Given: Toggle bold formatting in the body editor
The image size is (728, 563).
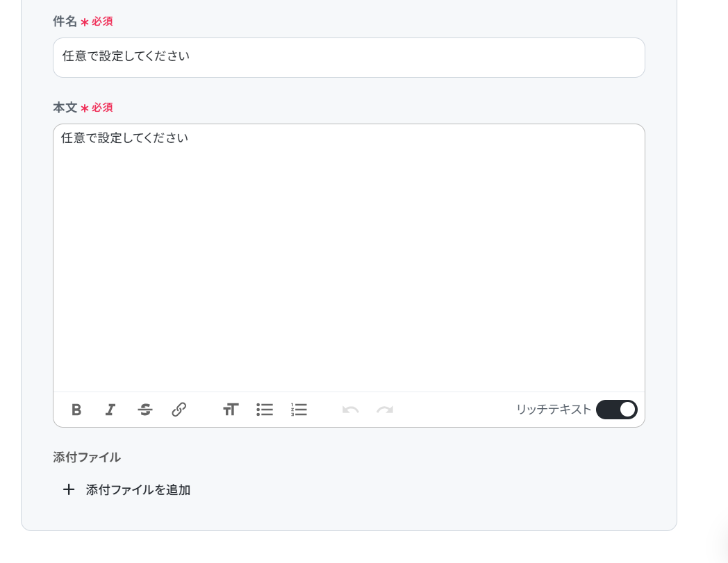Looking at the screenshot, I should (x=76, y=410).
